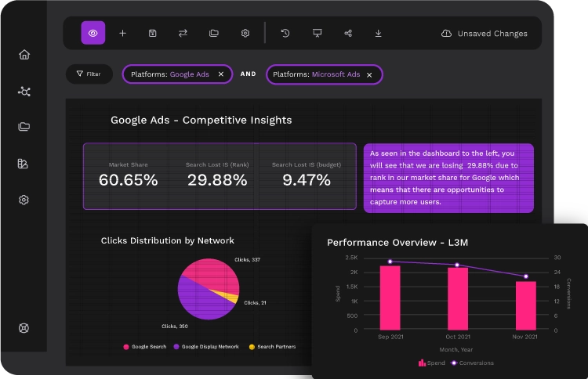Open the folders icon in top toolbar
This screenshot has height=379, width=588.
214,34
